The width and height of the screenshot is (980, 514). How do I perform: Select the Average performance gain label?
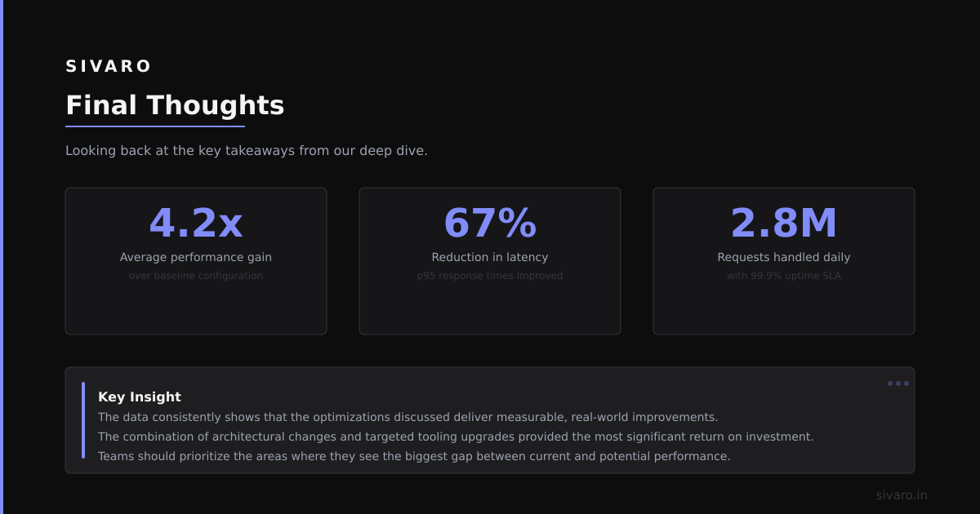click(x=196, y=257)
